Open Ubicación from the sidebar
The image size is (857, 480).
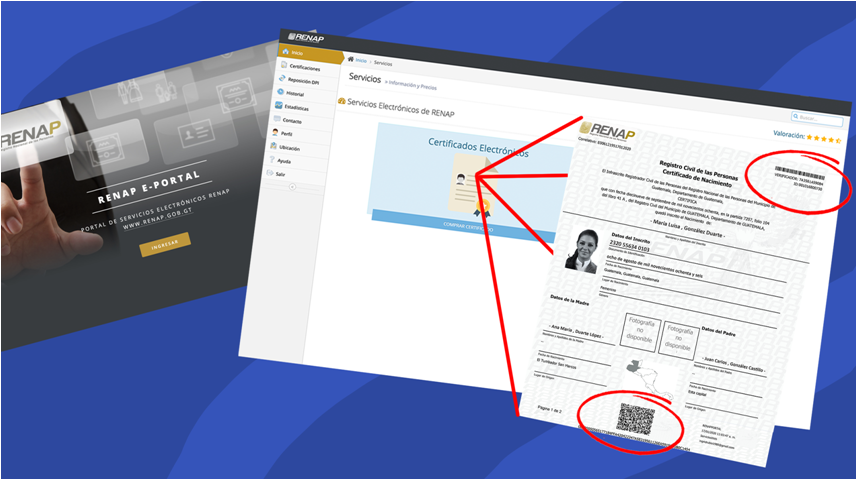(273, 146)
